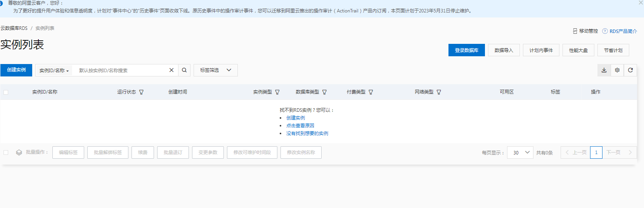The image size is (644, 208).
Task: Click the 创建实例 link in empty list
Action: pos(296,118)
